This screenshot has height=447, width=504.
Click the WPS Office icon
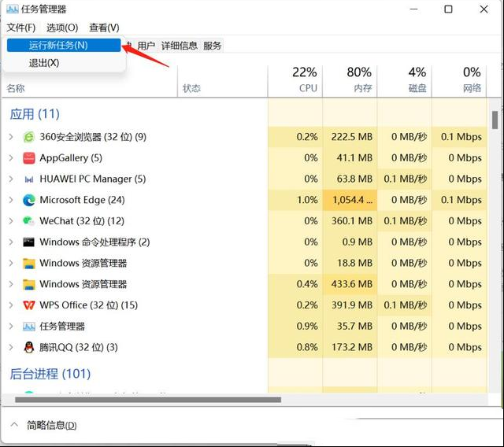[x=28, y=305]
